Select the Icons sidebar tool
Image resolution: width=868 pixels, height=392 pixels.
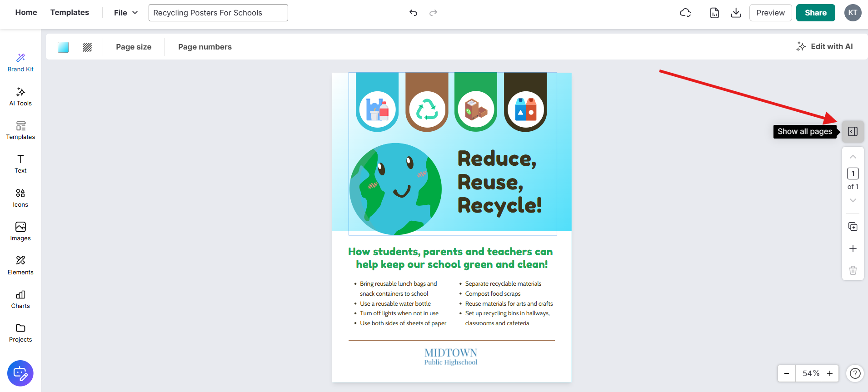pos(20,198)
